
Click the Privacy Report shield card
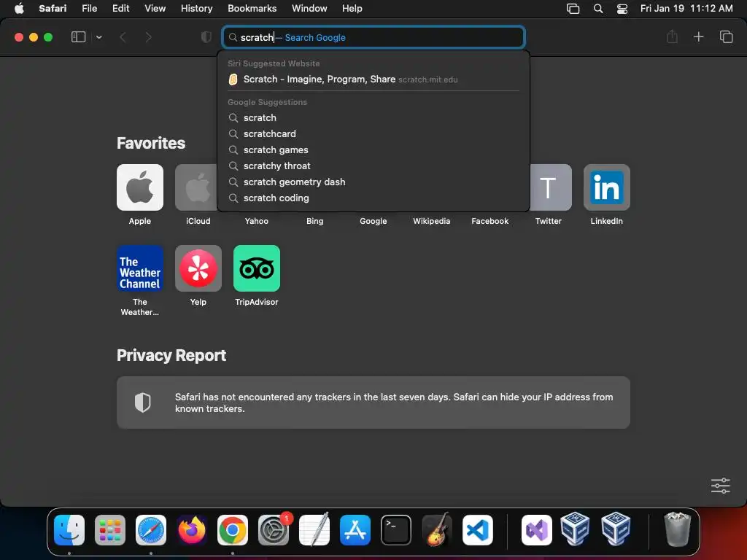(x=373, y=402)
